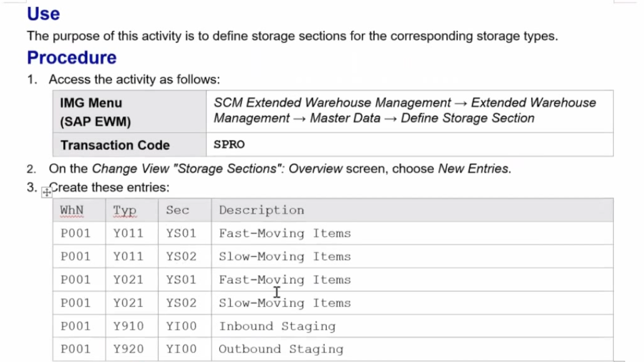This screenshot has height=362, width=644.
Task: Click 'New Entries' italic text in step 2
Action: click(x=474, y=169)
